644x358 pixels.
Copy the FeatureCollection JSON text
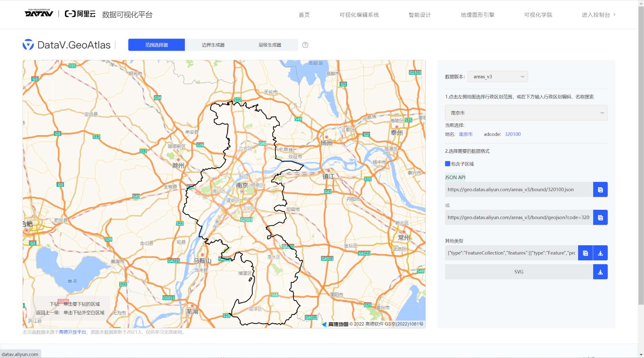coord(585,253)
